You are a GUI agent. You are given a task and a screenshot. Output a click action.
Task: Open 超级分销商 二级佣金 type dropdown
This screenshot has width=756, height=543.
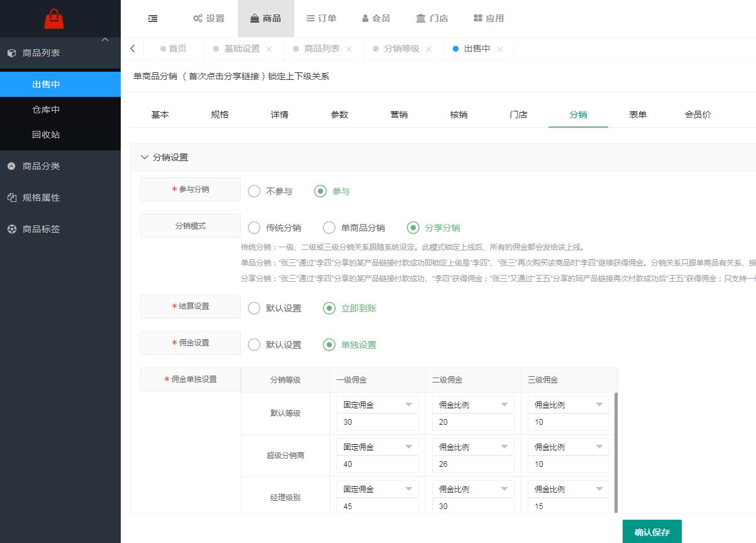pyautogui.click(x=473, y=447)
